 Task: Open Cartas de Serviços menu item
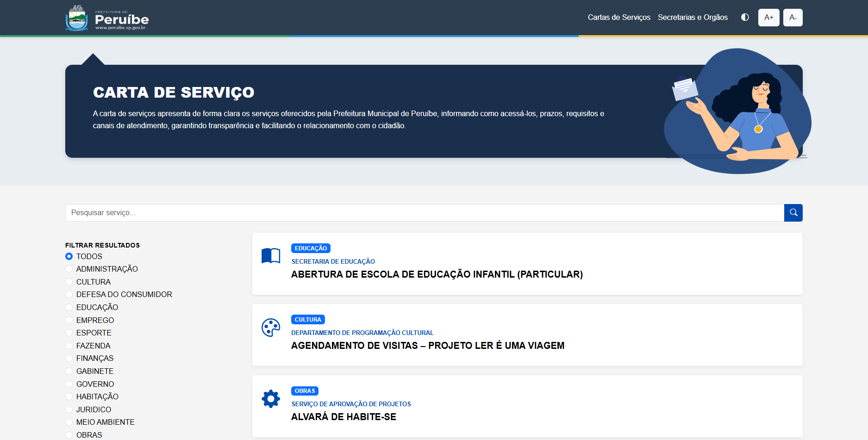pyautogui.click(x=619, y=17)
